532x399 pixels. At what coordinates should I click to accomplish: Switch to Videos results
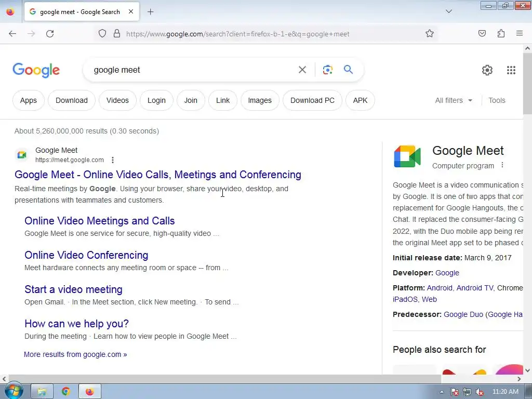117,100
